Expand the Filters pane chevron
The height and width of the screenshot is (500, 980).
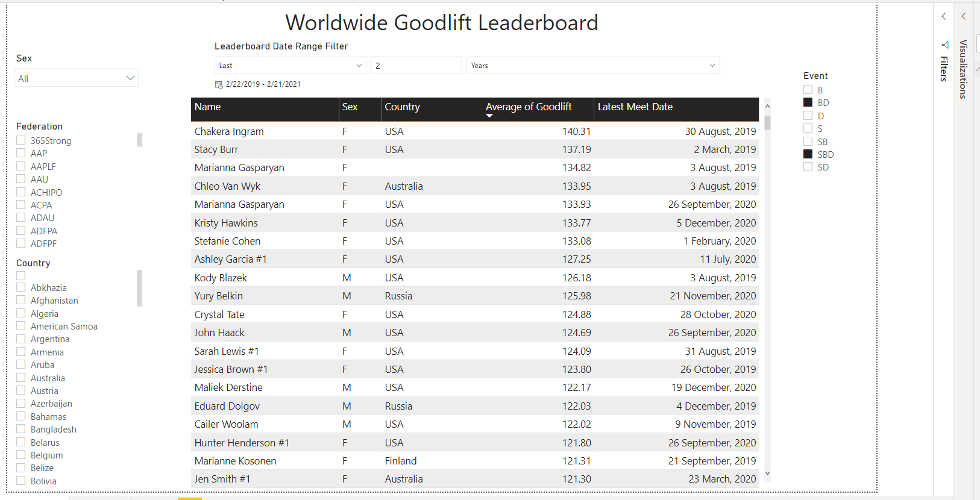944,17
